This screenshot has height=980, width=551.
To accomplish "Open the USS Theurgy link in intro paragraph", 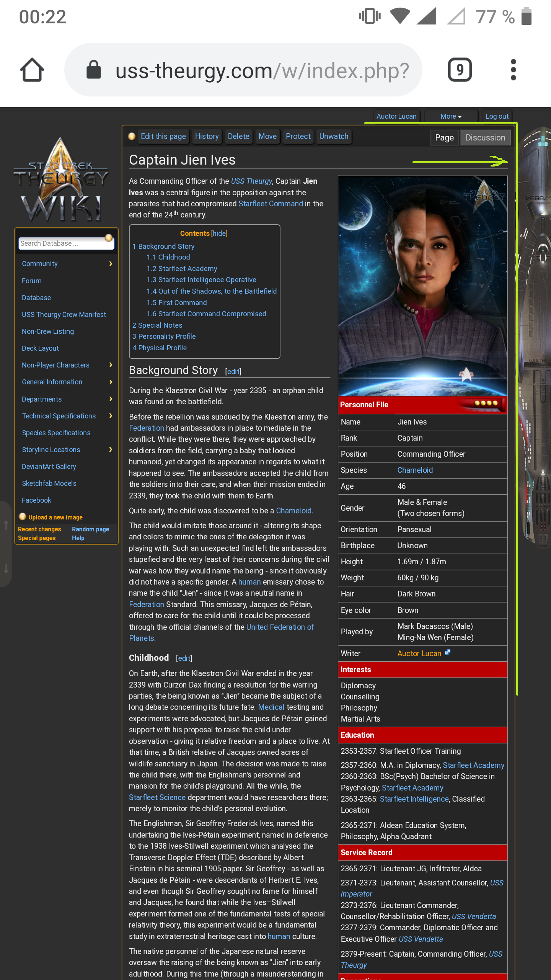I will pyautogui.click(x=251, y=181).
